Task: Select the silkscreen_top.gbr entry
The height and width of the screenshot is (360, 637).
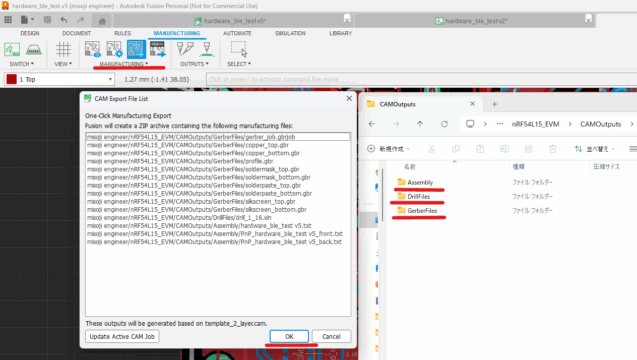Action: [x=218, y=202]
